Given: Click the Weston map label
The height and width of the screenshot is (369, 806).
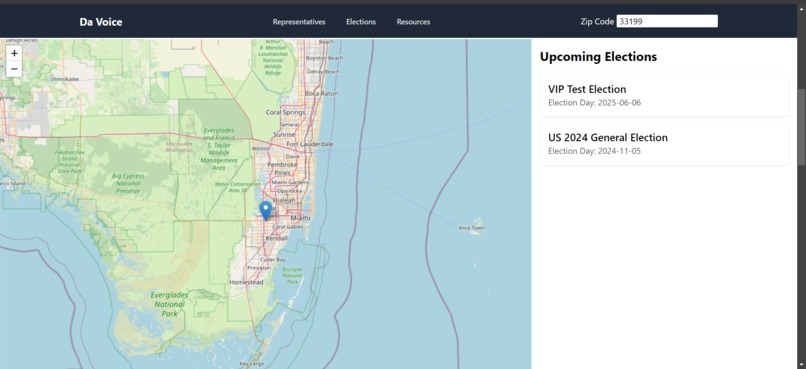Looking at the screenshot, I should (260, 149).
